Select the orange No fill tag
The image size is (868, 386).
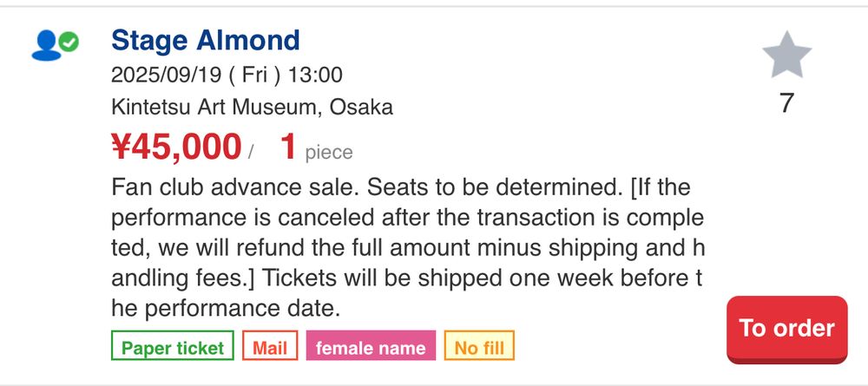(479, 345)
